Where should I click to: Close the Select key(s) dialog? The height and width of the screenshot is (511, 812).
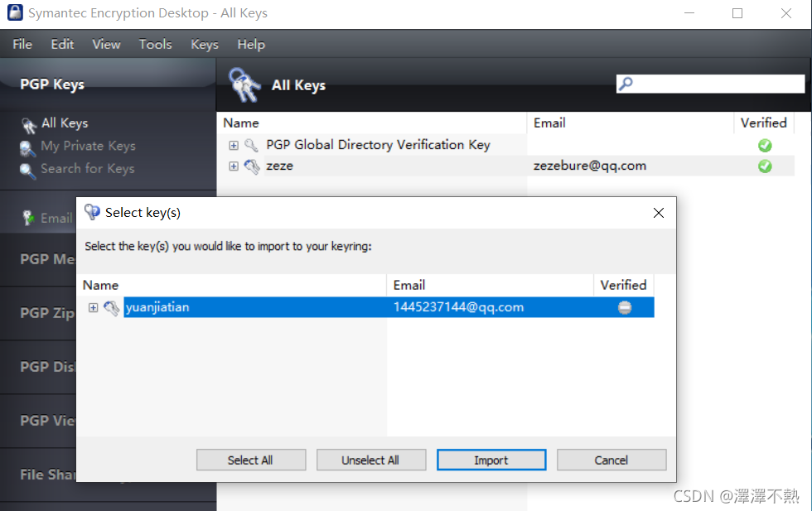(658, 213)
